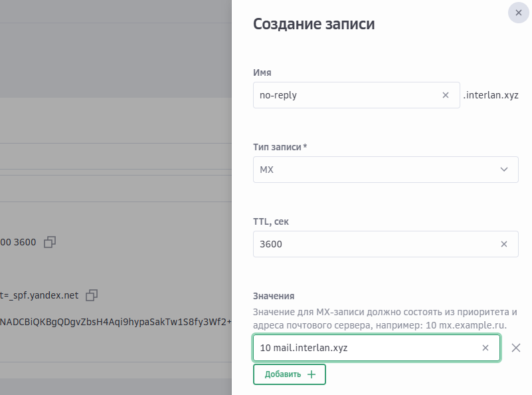
Task: Click the NADCBiQKBgQDgv key text behind the panel
Action: click(x=113, y=322)
